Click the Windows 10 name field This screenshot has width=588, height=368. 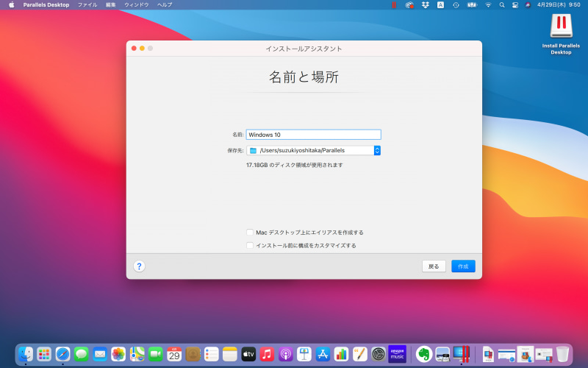click(x=314, y=135)
